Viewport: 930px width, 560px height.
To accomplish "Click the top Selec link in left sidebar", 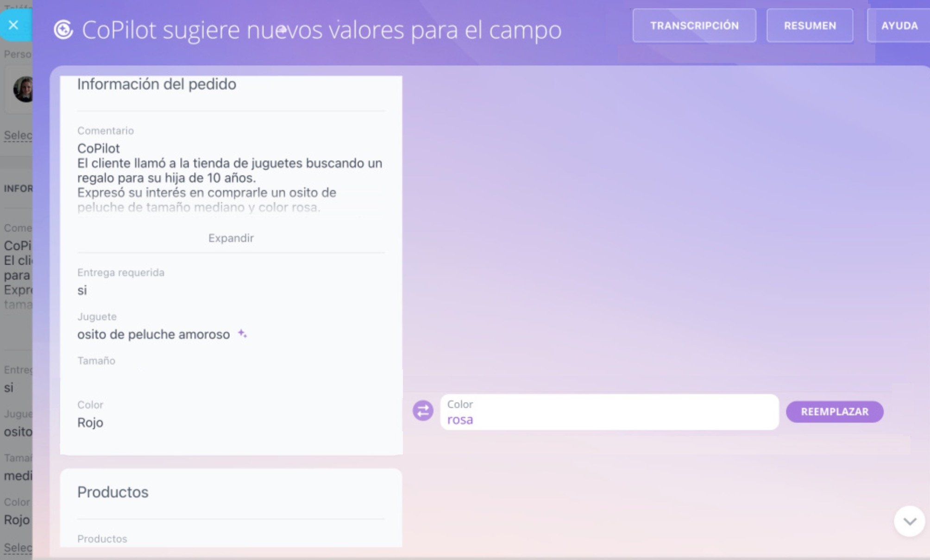I will pyautogui.click(x=18, y=135).
